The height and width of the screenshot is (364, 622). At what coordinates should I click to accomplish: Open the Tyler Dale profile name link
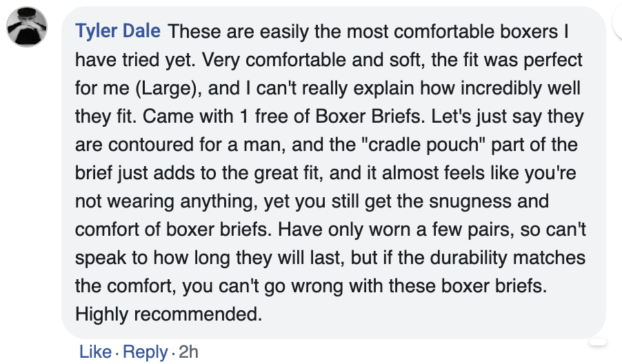pos(118,31)
